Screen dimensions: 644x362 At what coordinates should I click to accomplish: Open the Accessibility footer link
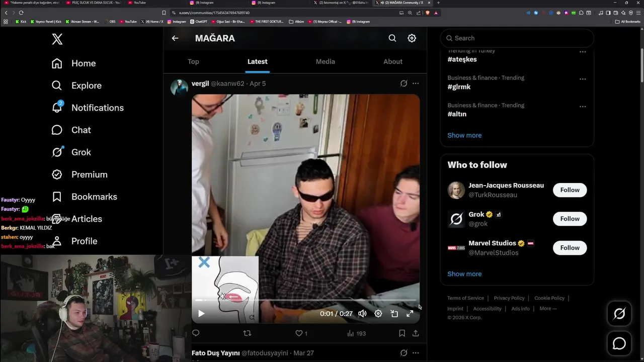tap(487, 309)
